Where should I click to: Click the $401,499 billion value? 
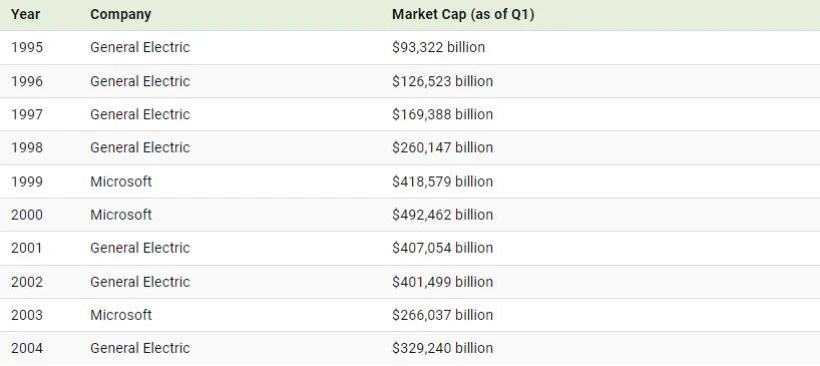[442, 282]
